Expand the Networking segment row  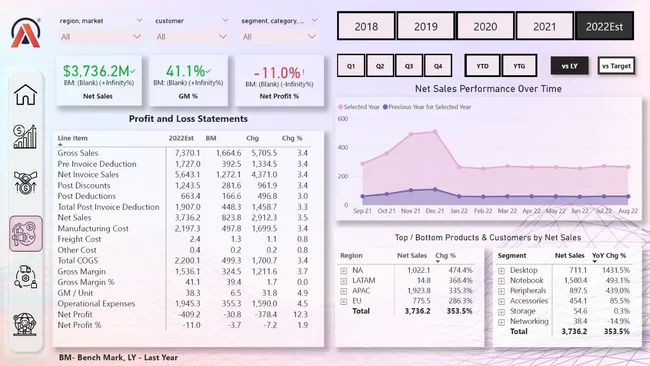coord(501,322)
